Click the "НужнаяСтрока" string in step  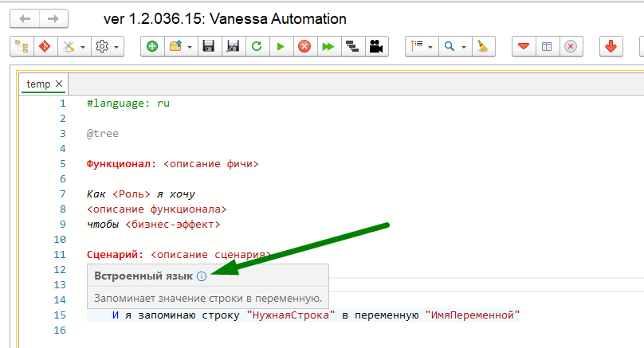(x=291, y=315)
